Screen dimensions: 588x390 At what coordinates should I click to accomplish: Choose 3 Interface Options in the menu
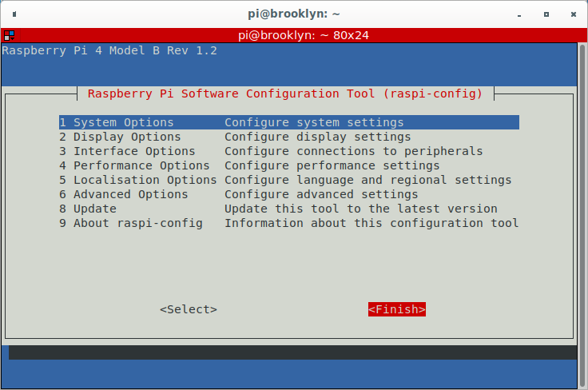point(288,151)
